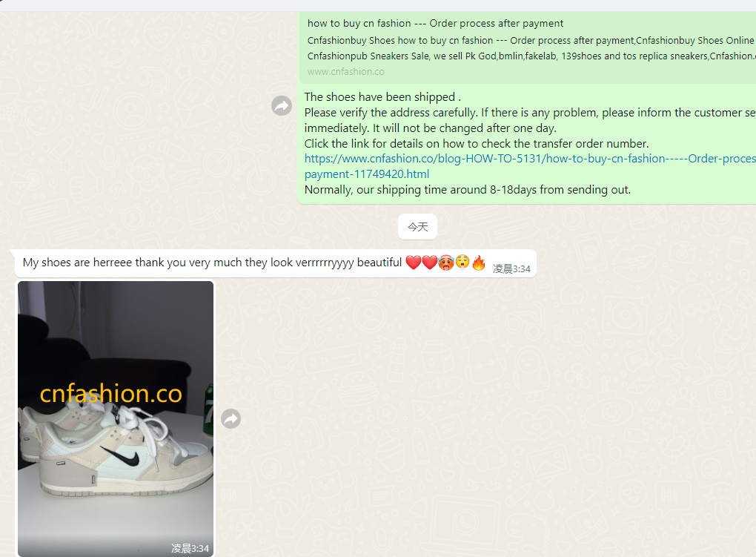This screenshot has height=557, width=756.
Task: Click the 凌晨3:34 timestamp on text message
Action: (511, 268)
